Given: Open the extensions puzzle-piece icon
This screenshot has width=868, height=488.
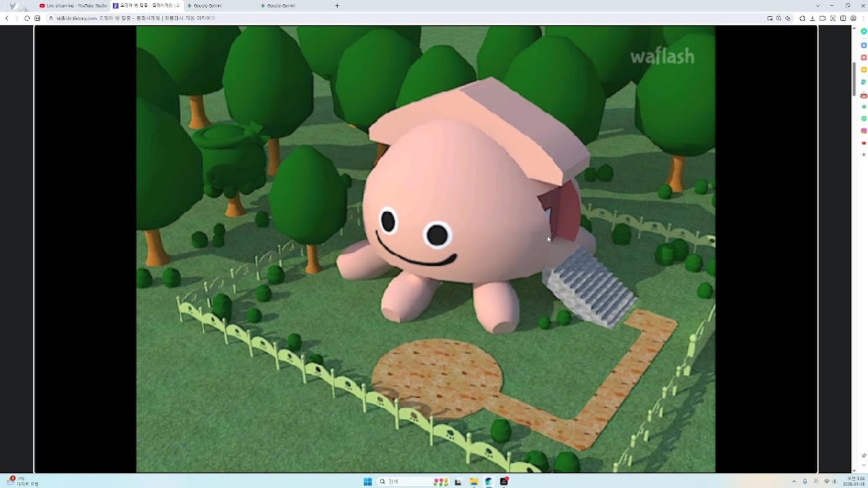Looking at the screenshot, I should (802, 18).
